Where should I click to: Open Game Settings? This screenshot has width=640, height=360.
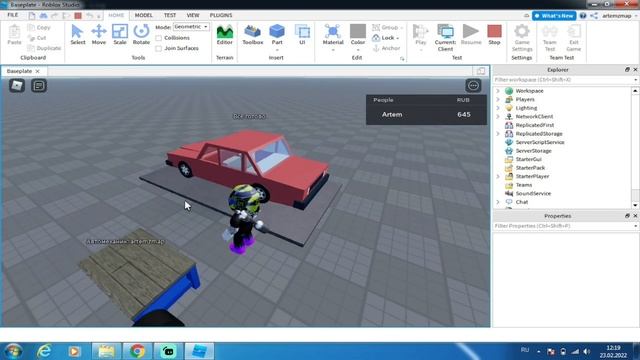pyautogui.click(x=522, y=38)
